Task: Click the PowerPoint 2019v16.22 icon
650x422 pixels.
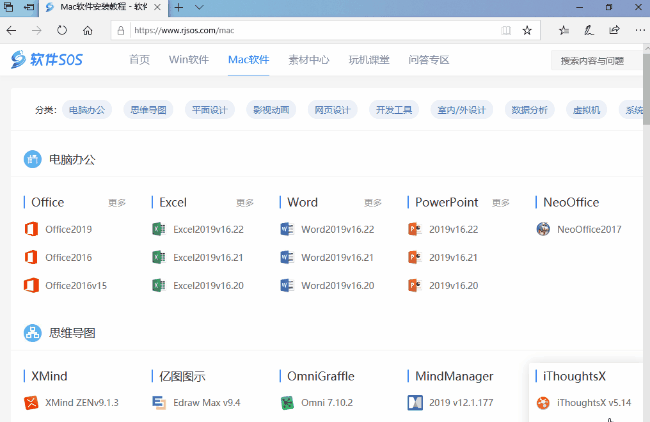Action: click(415, 229)
